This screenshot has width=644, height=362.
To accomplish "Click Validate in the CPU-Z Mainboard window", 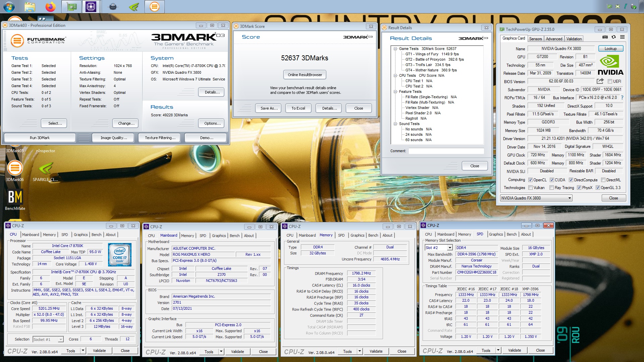I will pos(237,352).
